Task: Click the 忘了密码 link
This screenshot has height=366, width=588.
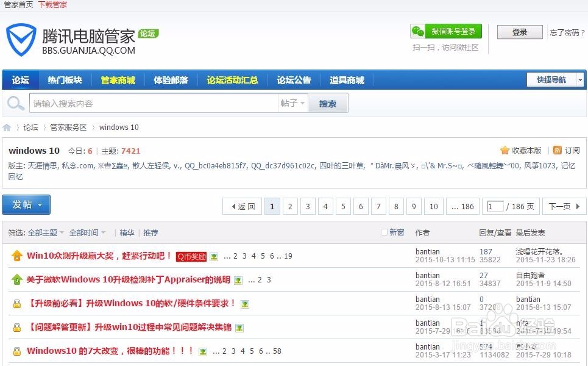Action: [x=567, y=33]
